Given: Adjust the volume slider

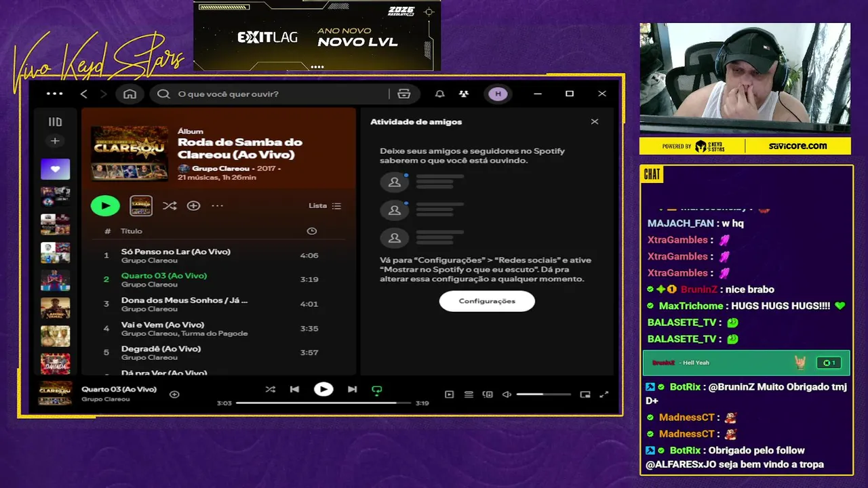Looking at the screenshot, I should tap(544, 394).
